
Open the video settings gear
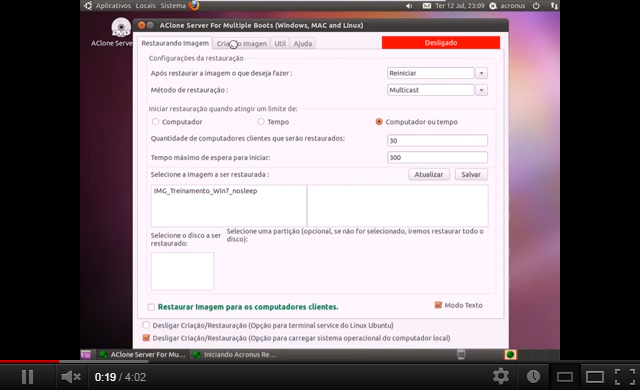tap(501, 377)
